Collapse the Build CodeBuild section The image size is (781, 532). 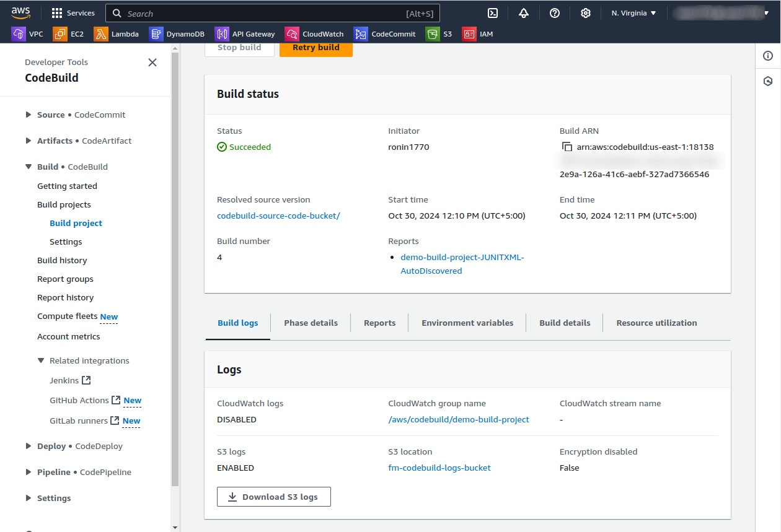pyautogui.click(x=29, y=167)
